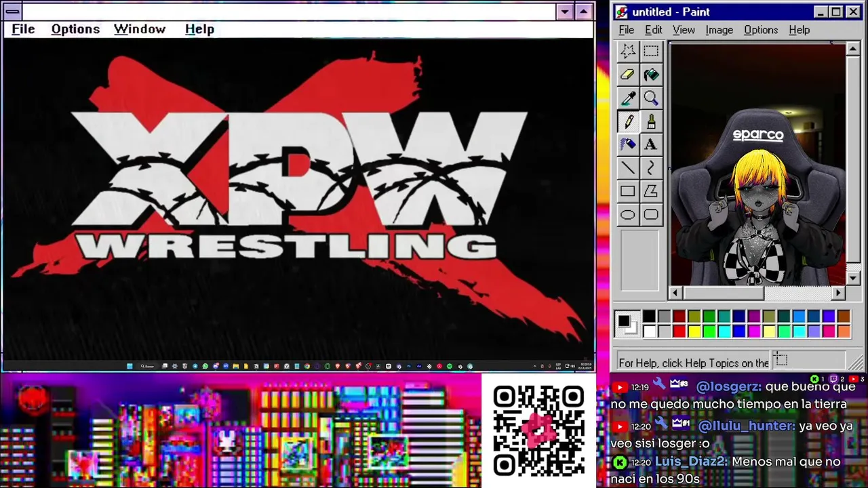Screen dimensions: 868x488
Task: Click the Paint vertical scrollbar thumb
Action: click(x=853, y=160)
